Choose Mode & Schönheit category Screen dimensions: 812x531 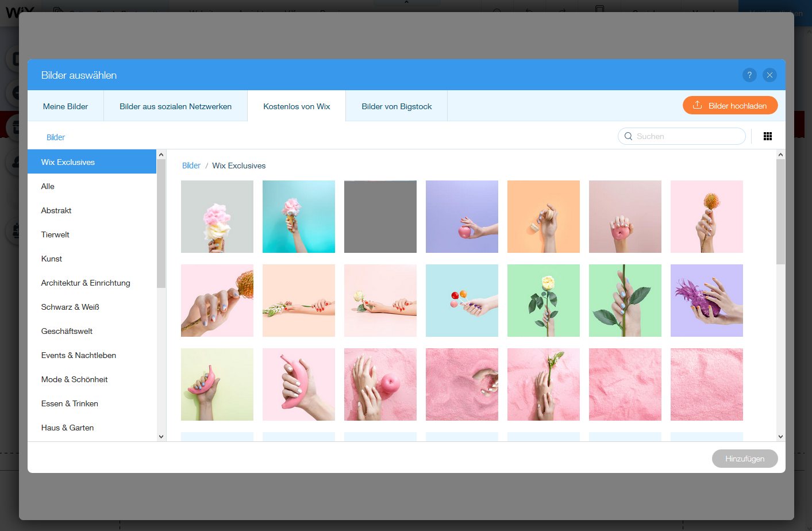[x=92, y=379]
